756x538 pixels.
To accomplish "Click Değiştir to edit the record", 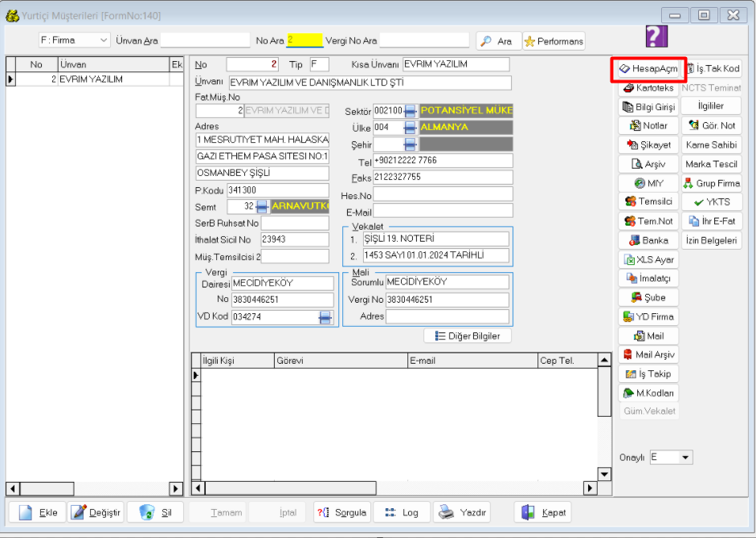I will coord(96,512).
